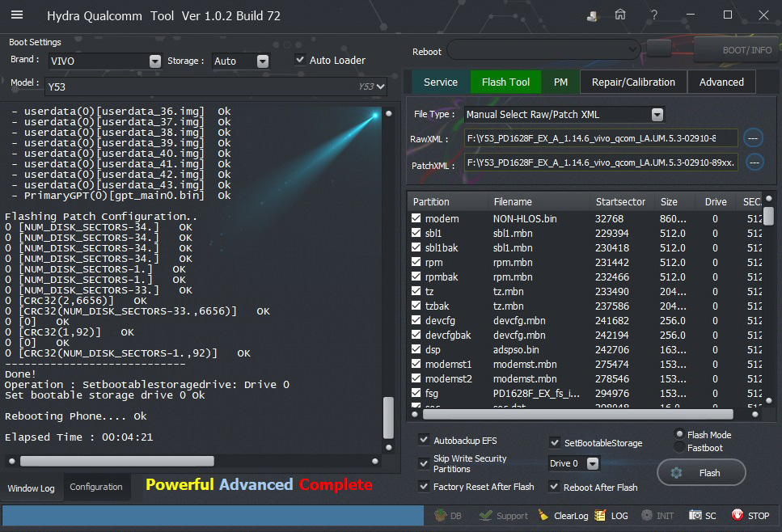
Task: Click the log horizontal scrollbar thumb
Action: 117,461
